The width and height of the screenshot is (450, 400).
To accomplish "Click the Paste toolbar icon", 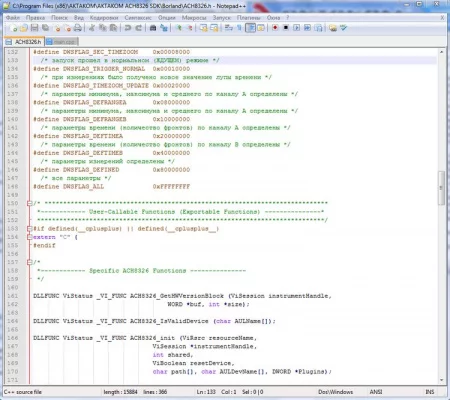I will click(x=113, y=28).
